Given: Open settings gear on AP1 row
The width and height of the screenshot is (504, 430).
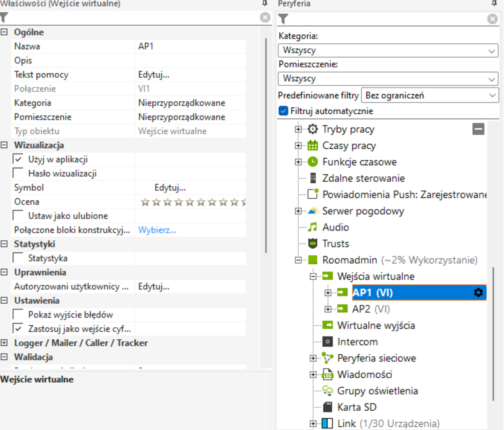Looking at the screenshot, I should point(478,293).
